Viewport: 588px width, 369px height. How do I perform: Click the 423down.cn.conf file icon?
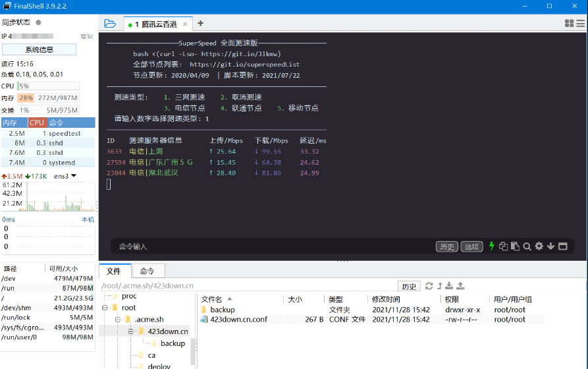coord(204,320)
